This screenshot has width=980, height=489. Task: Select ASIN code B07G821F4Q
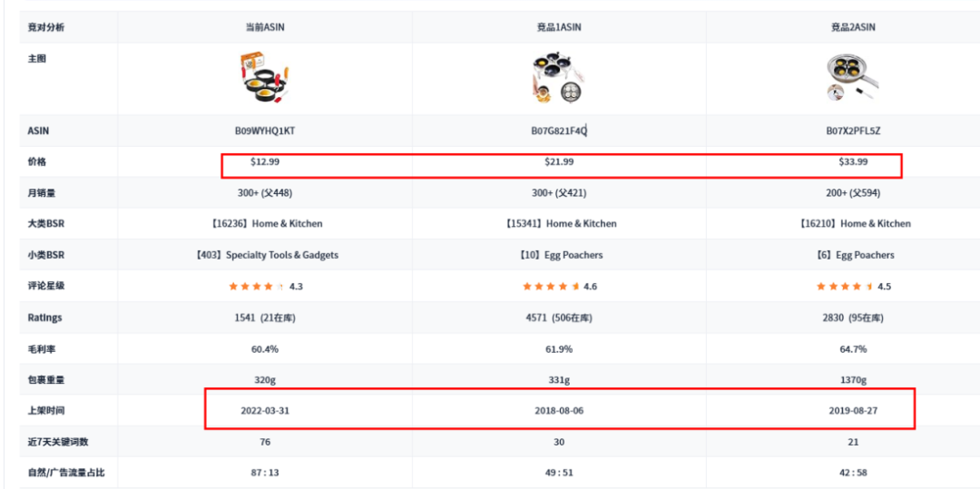(559, 131)
